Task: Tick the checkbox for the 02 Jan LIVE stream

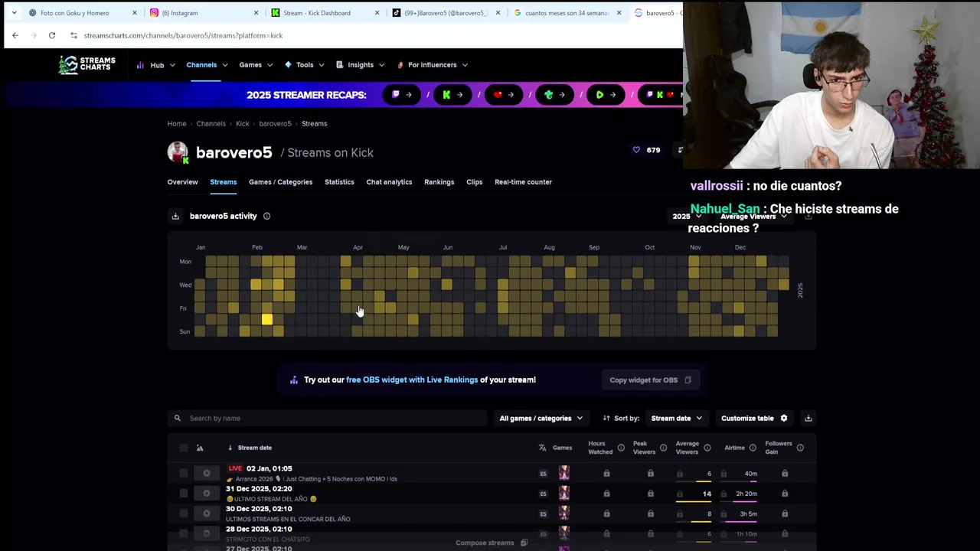Action: coord(184,474)
